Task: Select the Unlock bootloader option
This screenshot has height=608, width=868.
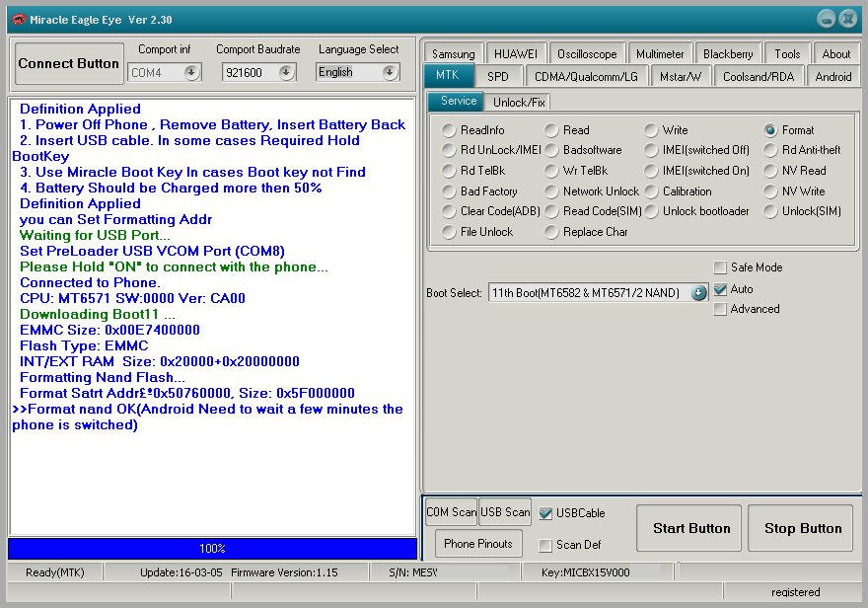Action: pos(697,211)
